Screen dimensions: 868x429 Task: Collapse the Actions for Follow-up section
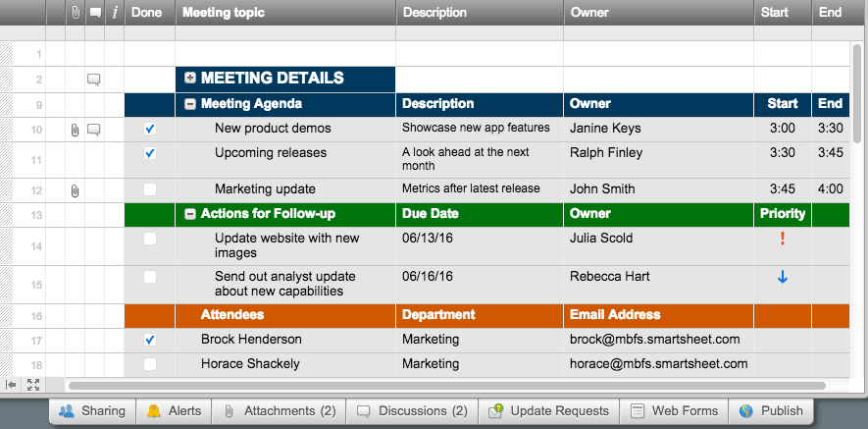(190, 214)
